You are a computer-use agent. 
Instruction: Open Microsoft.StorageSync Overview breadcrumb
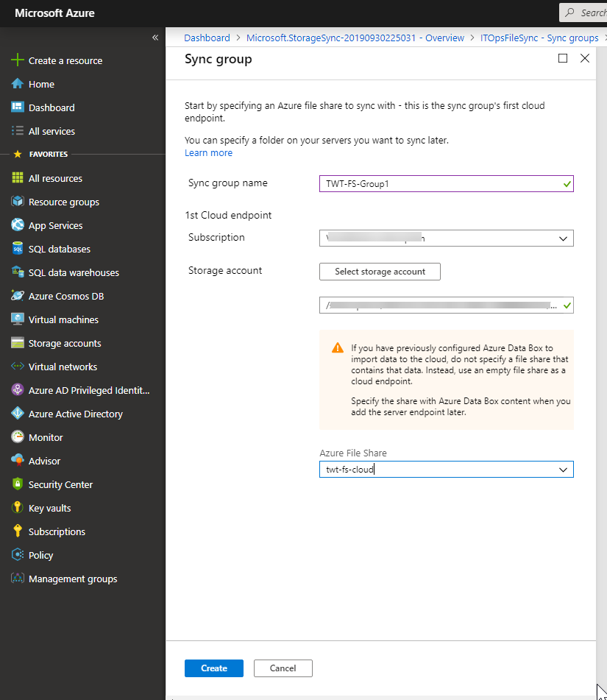pos(355,38)
